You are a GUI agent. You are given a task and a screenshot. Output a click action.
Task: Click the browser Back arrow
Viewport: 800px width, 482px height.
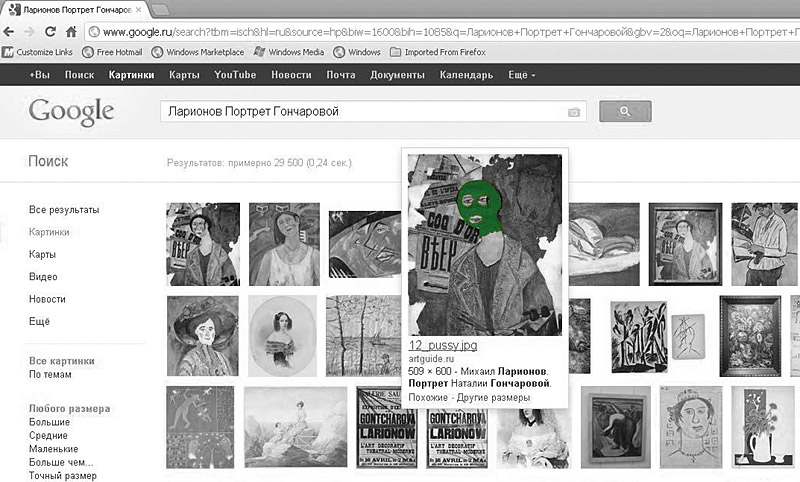click(x=9, y=32)
